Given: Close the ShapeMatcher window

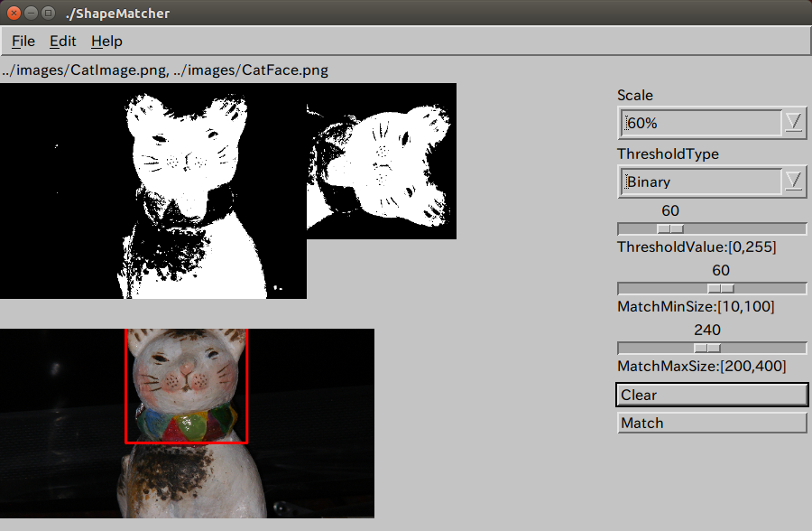Looking at the screenshot, I should pos(14,13).
